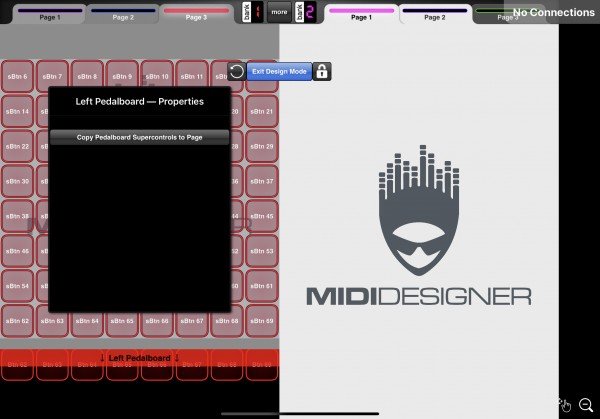Switch to bank 2 Page 1 tab
This screenshot has height=419, width=600.
click(x=361, y=14)
